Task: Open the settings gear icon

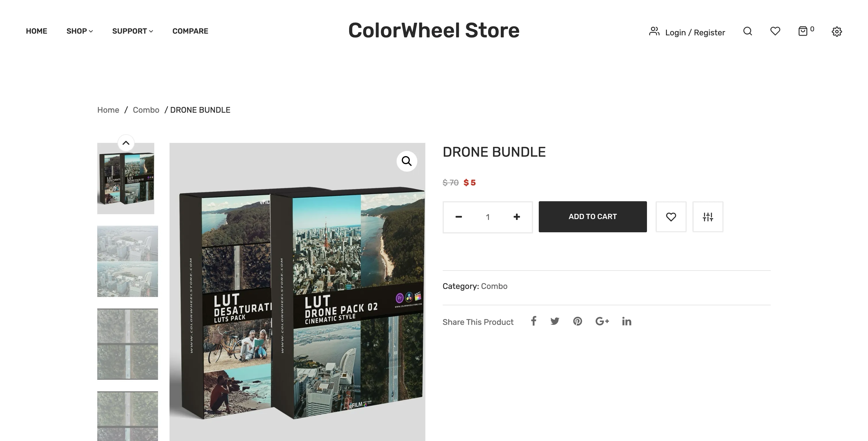Action: click(837, 32)
